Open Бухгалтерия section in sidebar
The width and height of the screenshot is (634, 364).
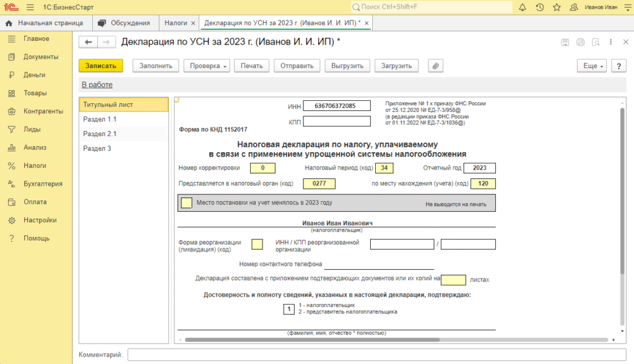pyautogui.click(x=36, y=184)
